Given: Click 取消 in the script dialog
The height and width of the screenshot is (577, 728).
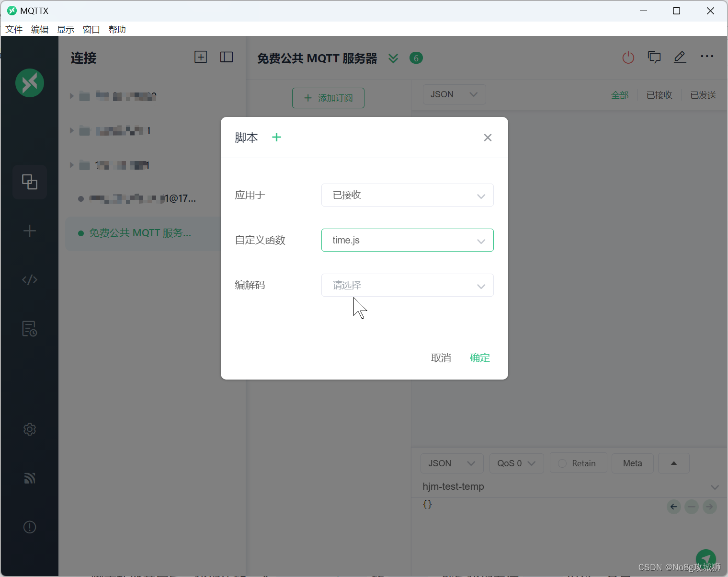Looking at the screenshot, I should coord(441,358).
